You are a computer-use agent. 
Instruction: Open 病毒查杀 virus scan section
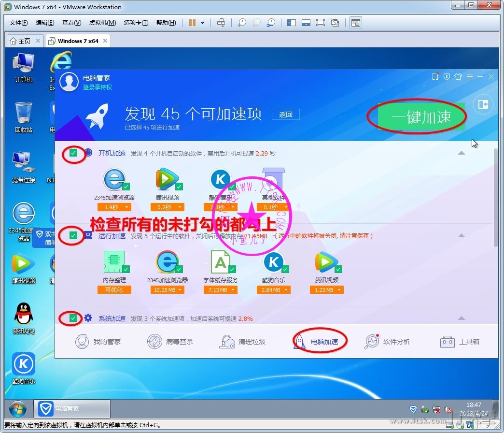(x=170, y=342)
